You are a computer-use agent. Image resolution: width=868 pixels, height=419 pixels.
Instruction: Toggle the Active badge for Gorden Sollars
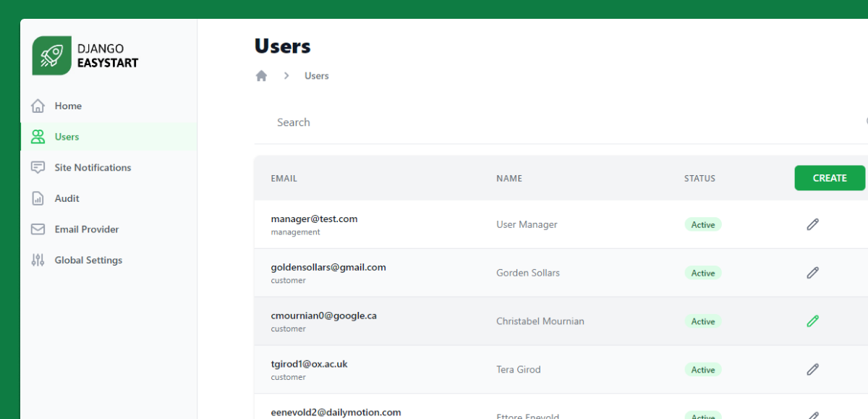coord(702,273)
